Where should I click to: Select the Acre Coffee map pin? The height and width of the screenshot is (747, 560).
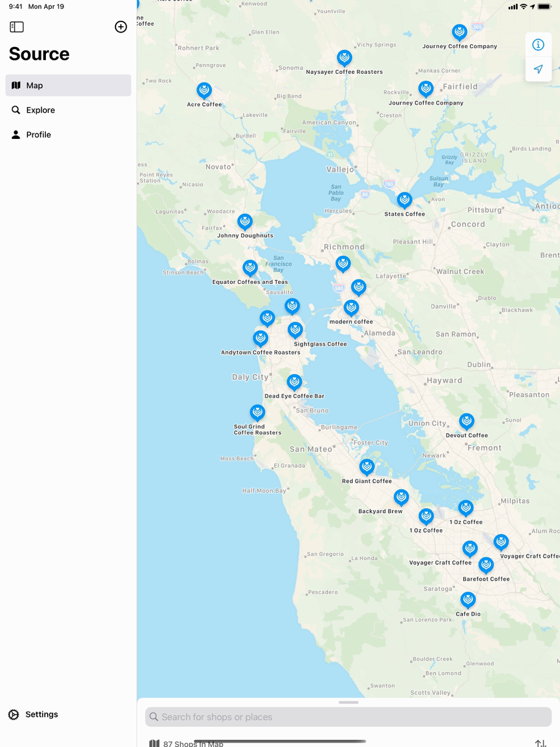(204, 90)
